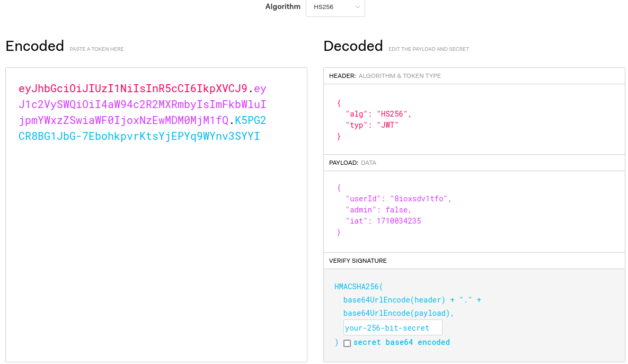This screenshot has width=628, height=364.
Task: Click the pink encoded header segment of the token
Action: 133,88
